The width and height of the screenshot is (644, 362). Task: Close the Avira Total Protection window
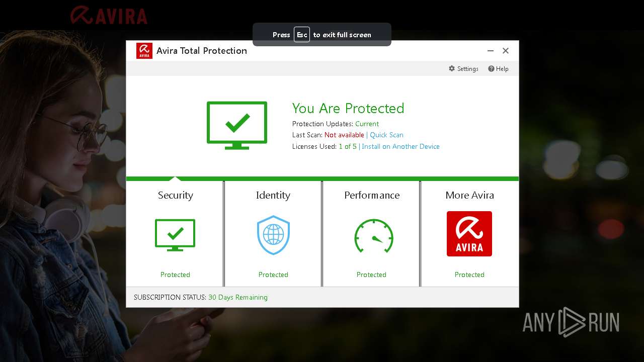click(506, 51)
